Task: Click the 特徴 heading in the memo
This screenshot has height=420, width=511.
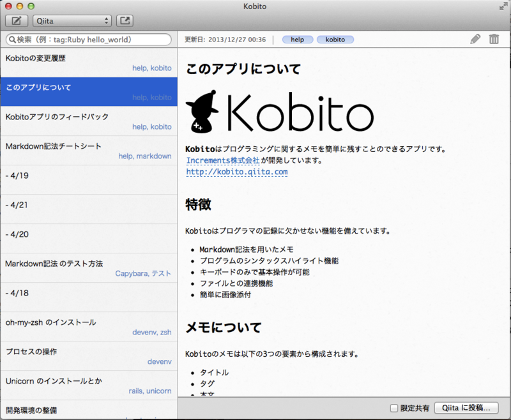Action: coord(198,205)
